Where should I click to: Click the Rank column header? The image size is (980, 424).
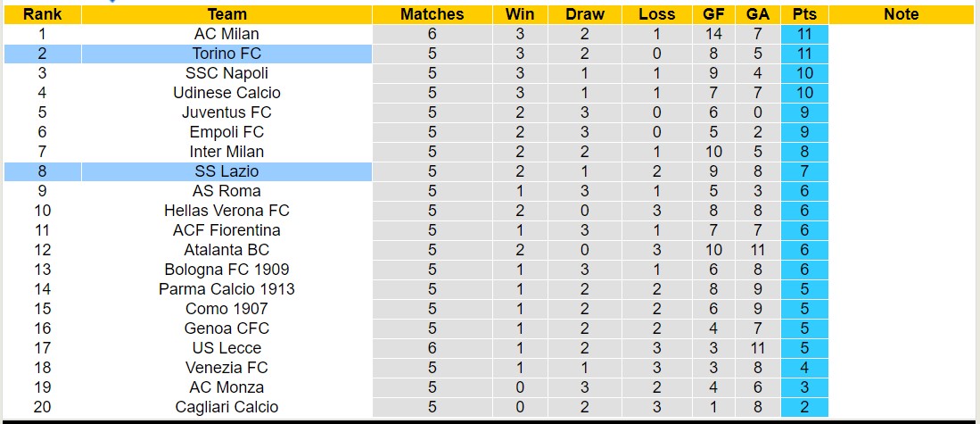pos(42,14)
